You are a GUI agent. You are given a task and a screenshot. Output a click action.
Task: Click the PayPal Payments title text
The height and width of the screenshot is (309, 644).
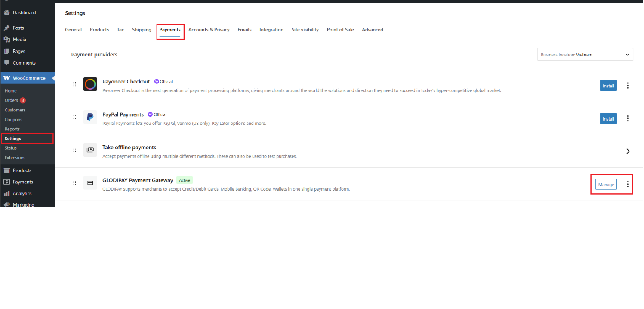point(123,114)
